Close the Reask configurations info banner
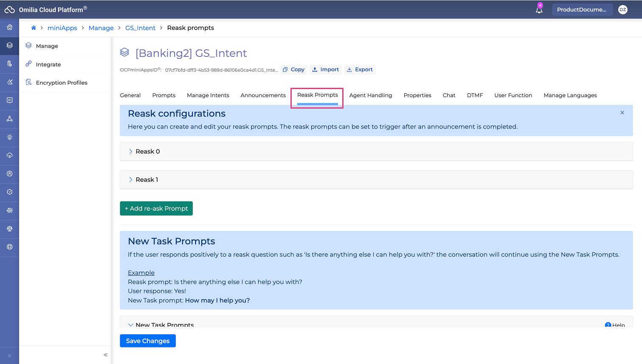The image size is (642, 364). 622,113
